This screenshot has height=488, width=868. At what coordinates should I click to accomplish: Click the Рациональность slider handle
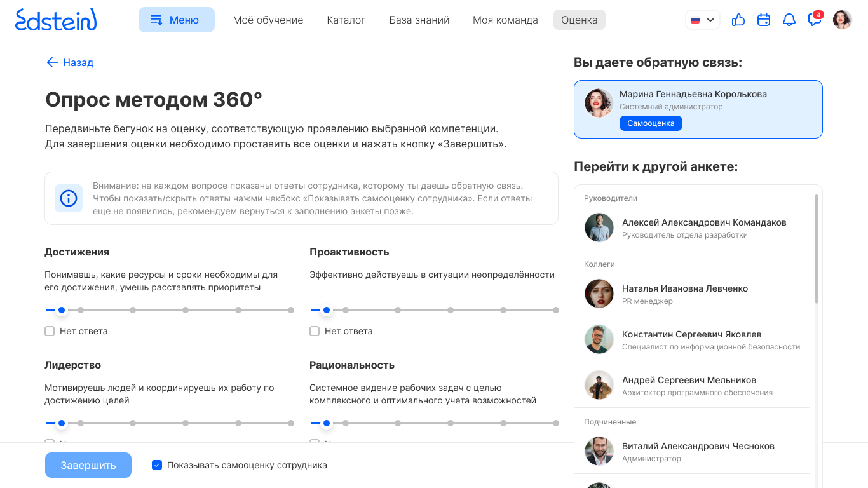point(327,423)
